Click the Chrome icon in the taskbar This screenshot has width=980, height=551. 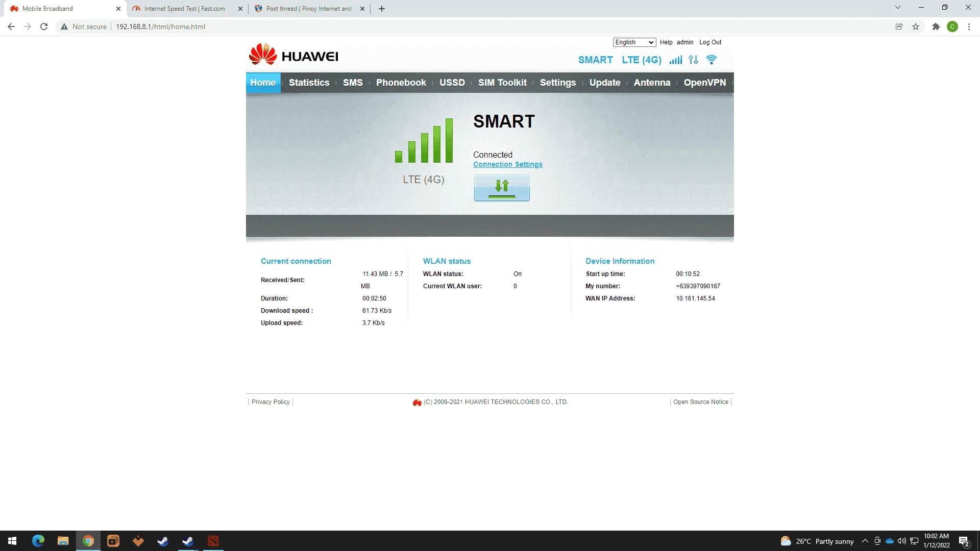[88, 541]
